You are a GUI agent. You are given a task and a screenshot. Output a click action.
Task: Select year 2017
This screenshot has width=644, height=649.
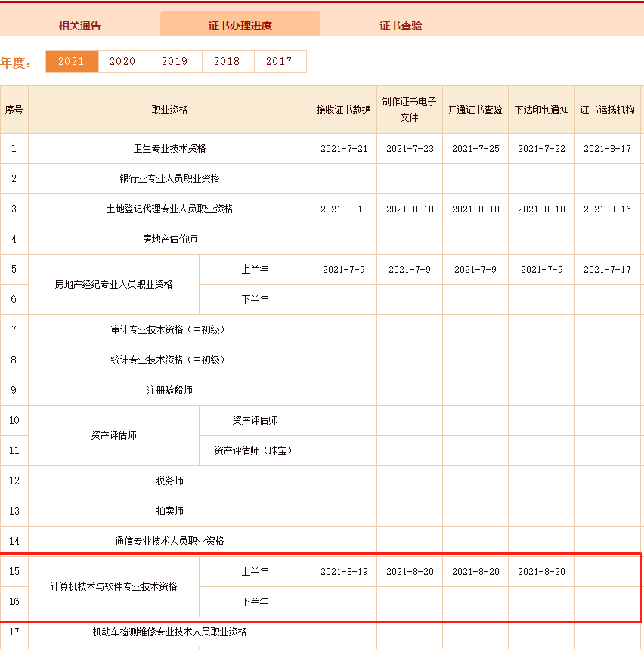(280, 61)
